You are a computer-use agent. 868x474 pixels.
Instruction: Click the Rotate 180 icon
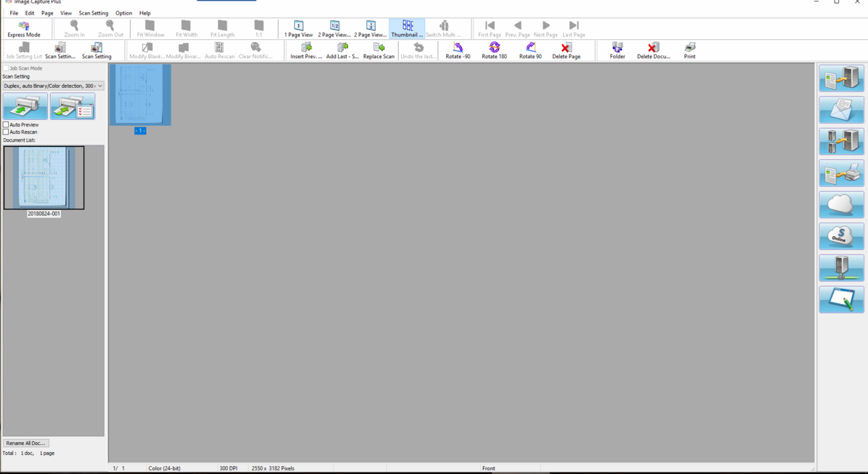(x=494, y=50)
